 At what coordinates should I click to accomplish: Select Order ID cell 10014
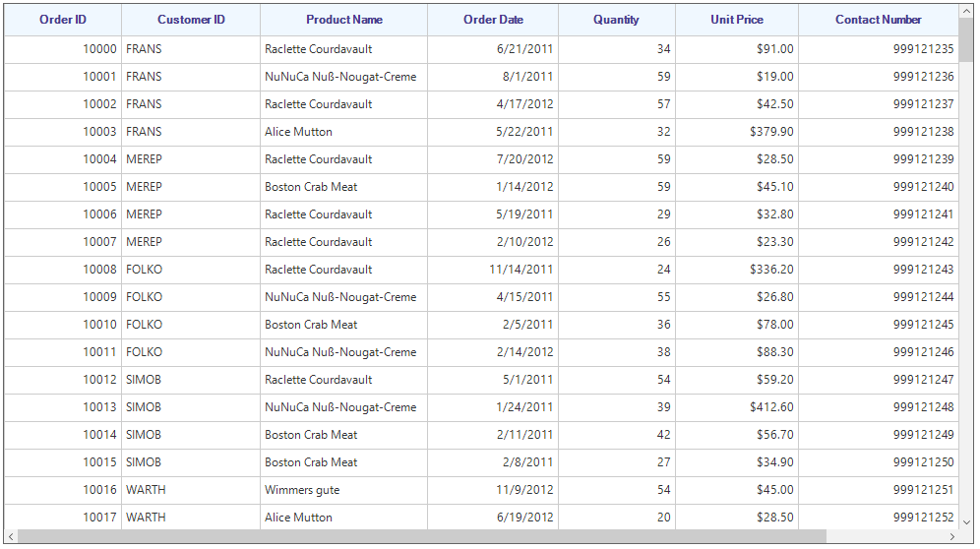click(63, 434)
